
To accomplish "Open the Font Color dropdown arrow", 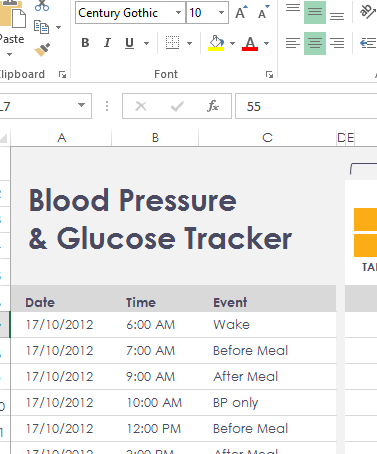I will click(266, 43).
